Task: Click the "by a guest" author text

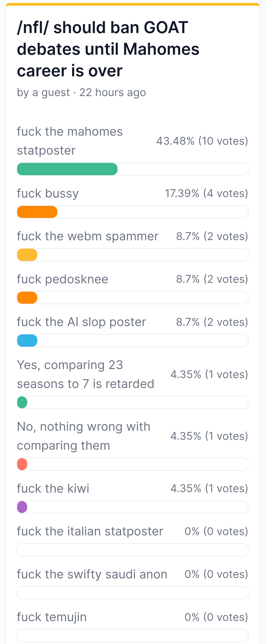Action: click(43, 92)
